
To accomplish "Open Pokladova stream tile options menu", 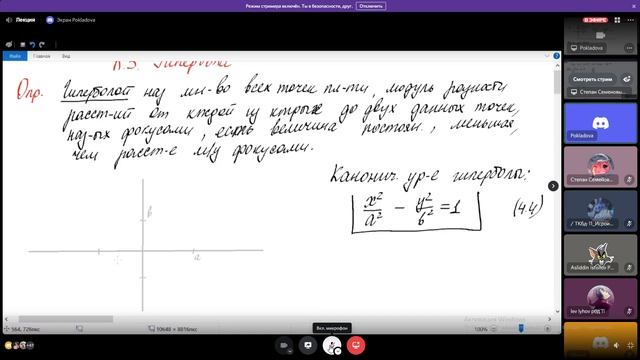I will pyautogui.click(x=629, y=48).
